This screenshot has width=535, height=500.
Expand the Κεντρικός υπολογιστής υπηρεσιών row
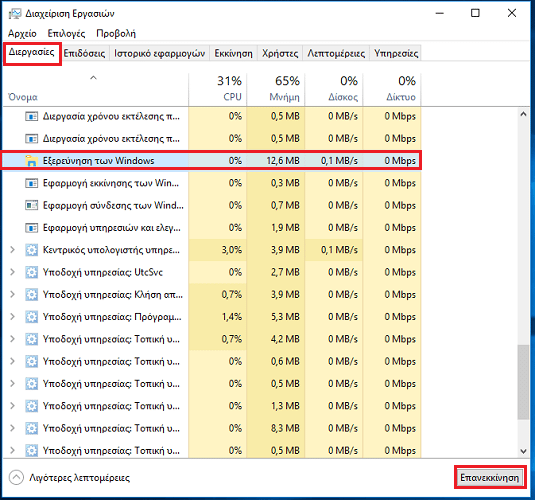click(x=13, y=250)
